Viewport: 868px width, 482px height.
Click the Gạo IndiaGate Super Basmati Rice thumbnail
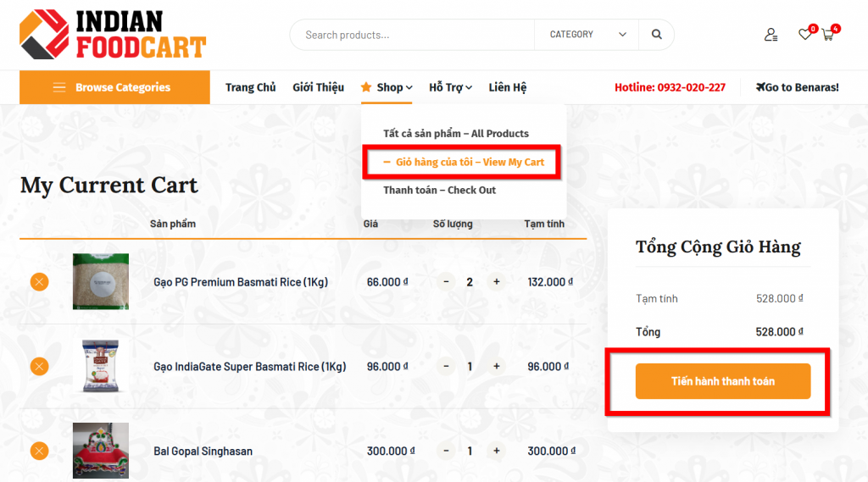click(x=101, y=366)
